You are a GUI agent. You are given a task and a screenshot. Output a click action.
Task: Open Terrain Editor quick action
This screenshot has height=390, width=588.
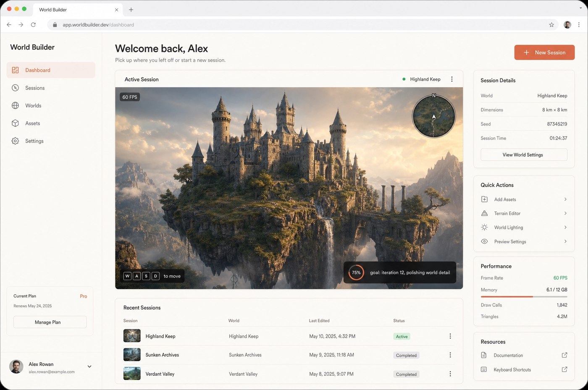(524, 213)
